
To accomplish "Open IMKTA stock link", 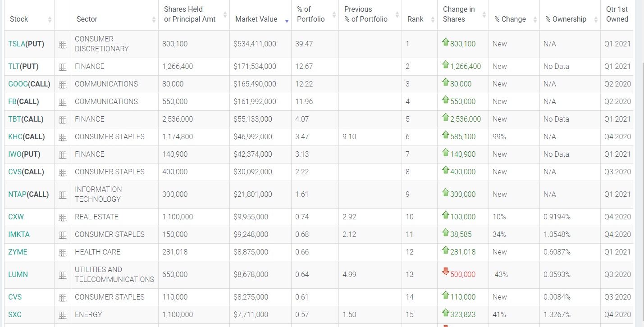I will pos(19,235).
